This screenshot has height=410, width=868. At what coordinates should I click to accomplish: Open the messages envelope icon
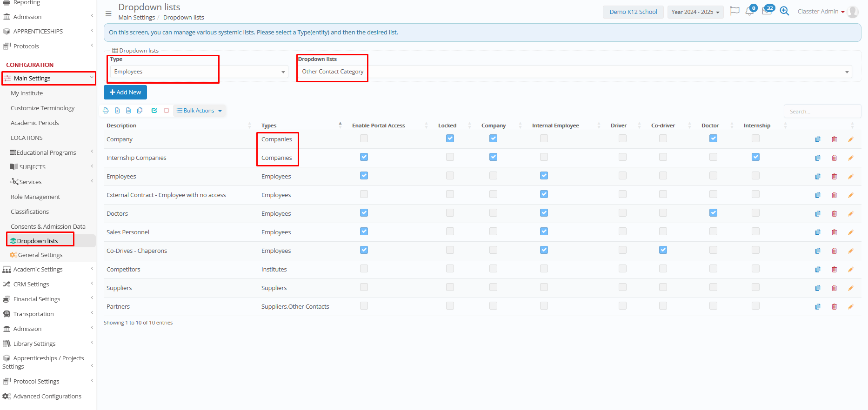coord(767,12)
